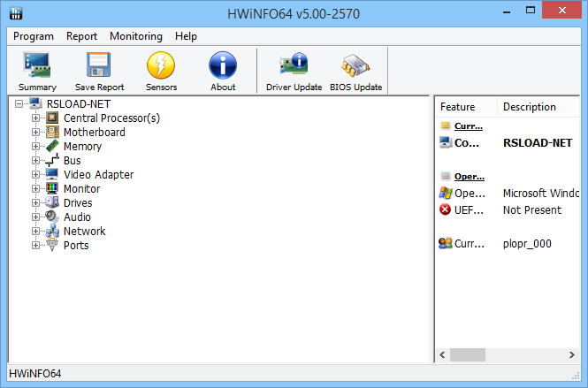The image size is (588, 388).
Task: Open the Summary toolbar icon
Action: click(37, 65)
